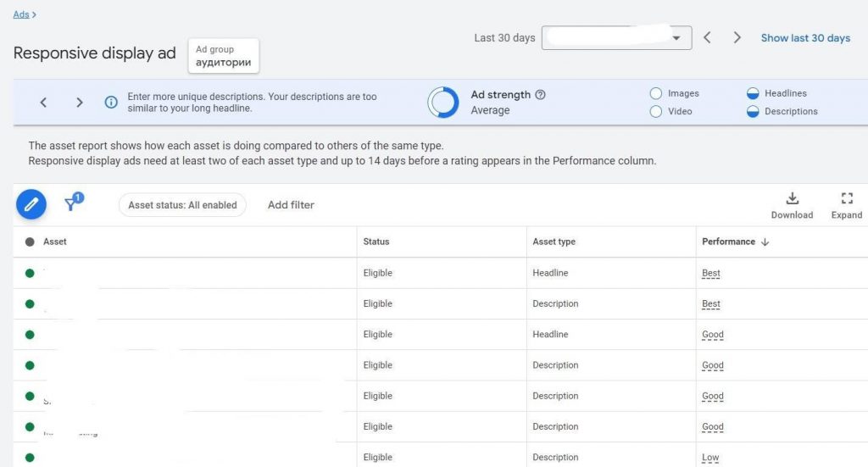Select the Headlines asset indicator

pos(753,93)
